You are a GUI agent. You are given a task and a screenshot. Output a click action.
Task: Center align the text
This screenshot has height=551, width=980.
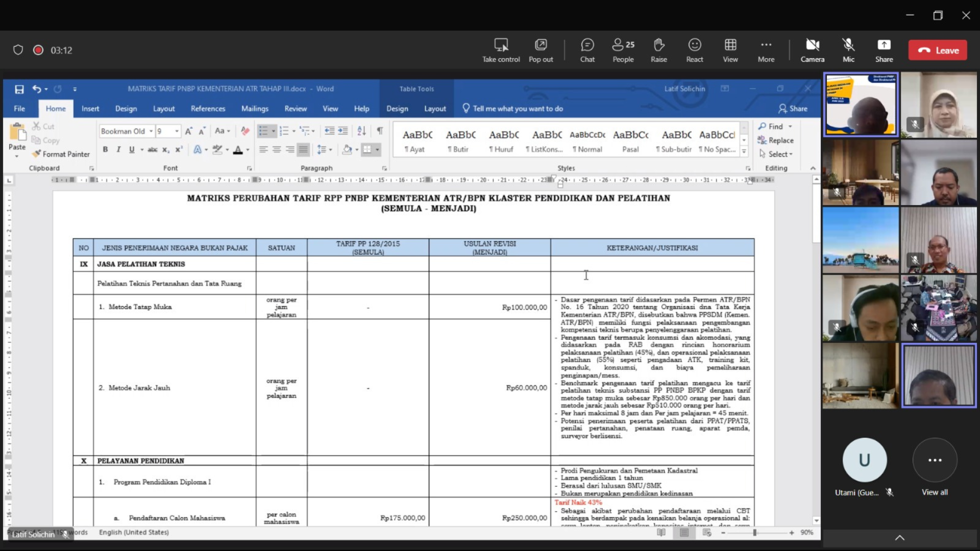[277, 149]
